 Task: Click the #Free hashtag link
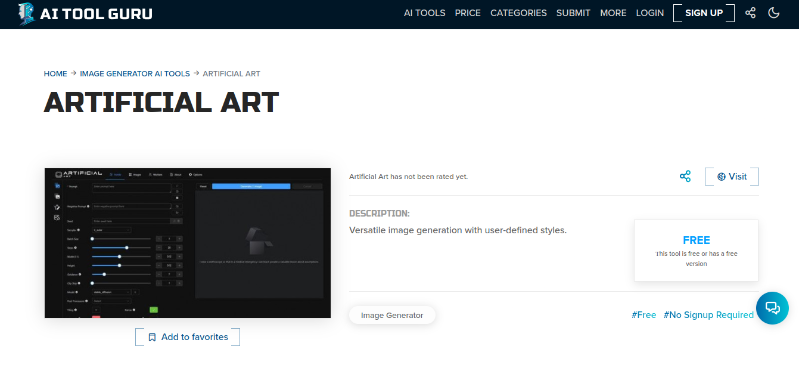point(643,315)
